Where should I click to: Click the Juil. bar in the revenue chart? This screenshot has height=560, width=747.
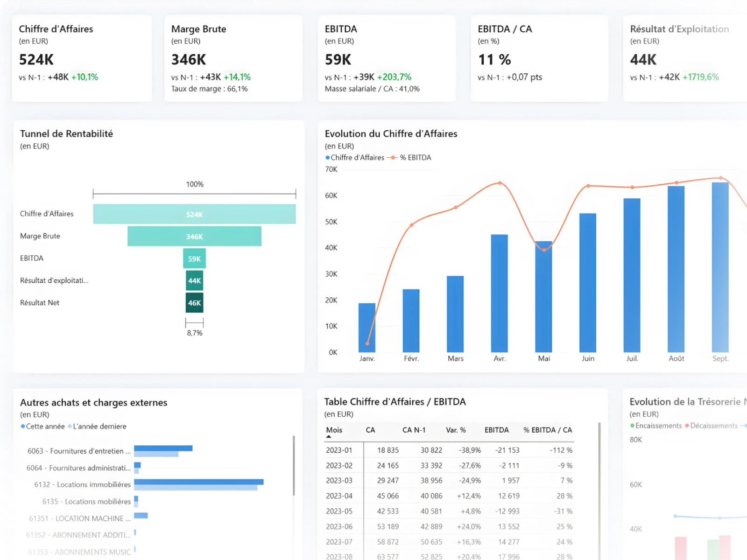(x=632, y=275)
